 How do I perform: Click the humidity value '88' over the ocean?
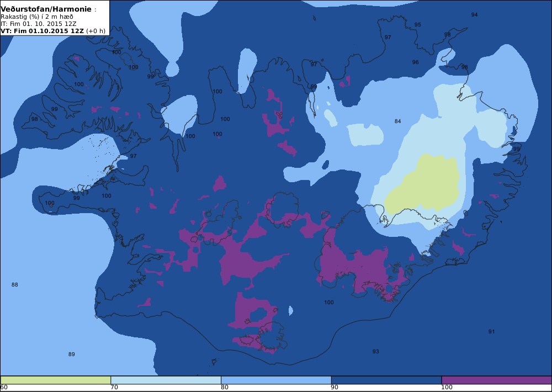[14, 284]
